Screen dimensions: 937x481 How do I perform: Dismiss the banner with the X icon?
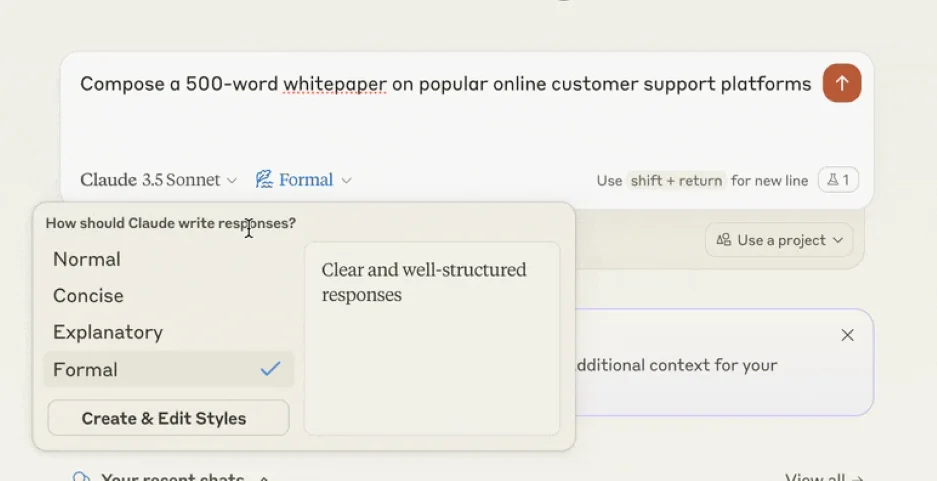point(847,335)
